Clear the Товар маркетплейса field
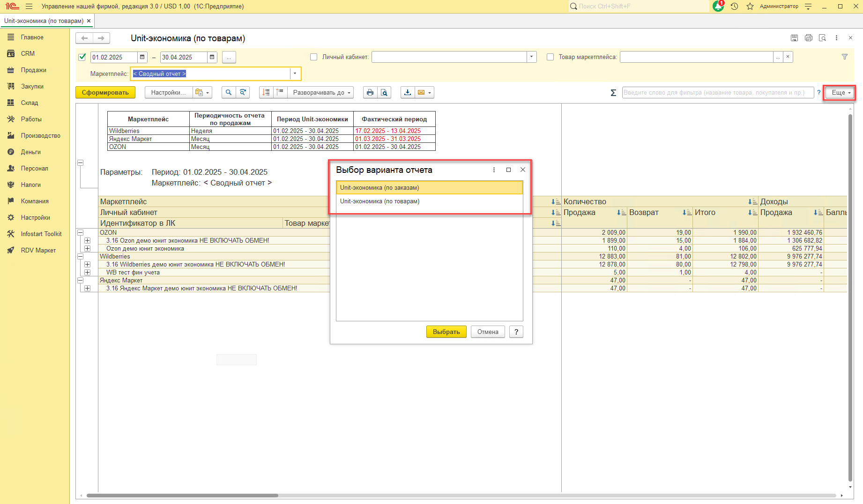Viewport: 863px width, 504px height. pyautogui.click(x=788, y=57)
